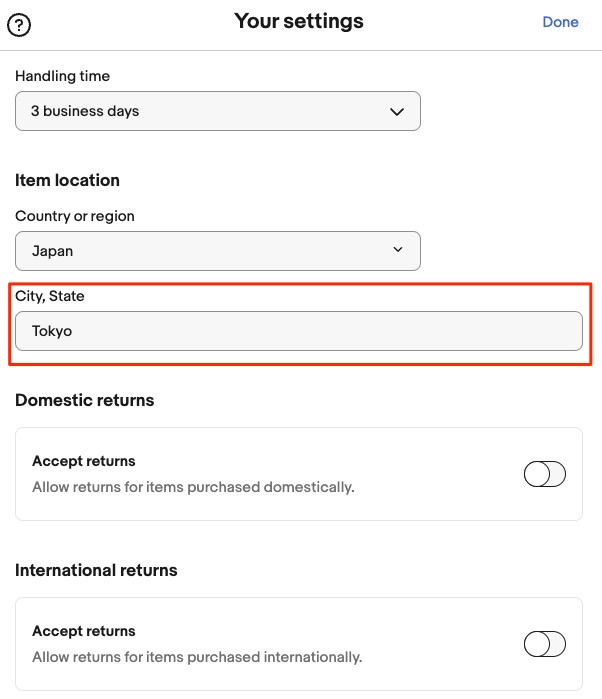Image resolution: width=602 pixels, height=699 pixels.
Task: Open the Country or region dropdown
Action: (x=217, y=251)
